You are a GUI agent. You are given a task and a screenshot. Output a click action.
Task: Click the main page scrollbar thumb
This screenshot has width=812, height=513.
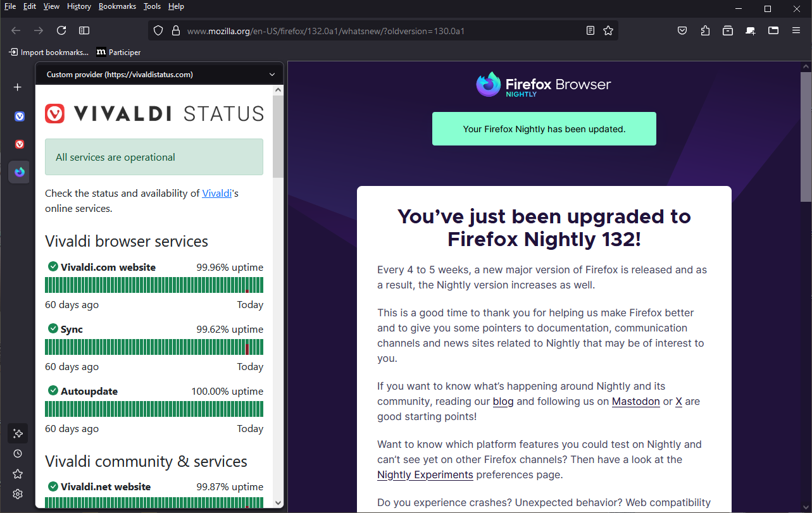point(806,137)
